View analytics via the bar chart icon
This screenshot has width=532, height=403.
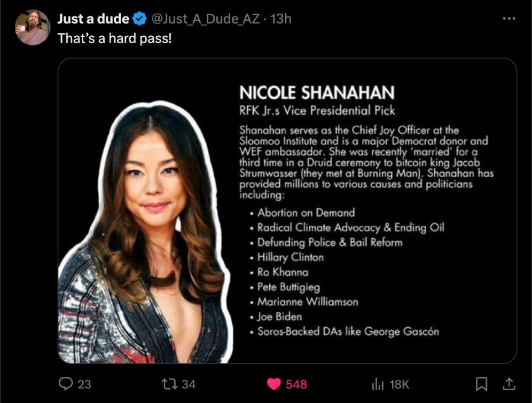point(378,384)
